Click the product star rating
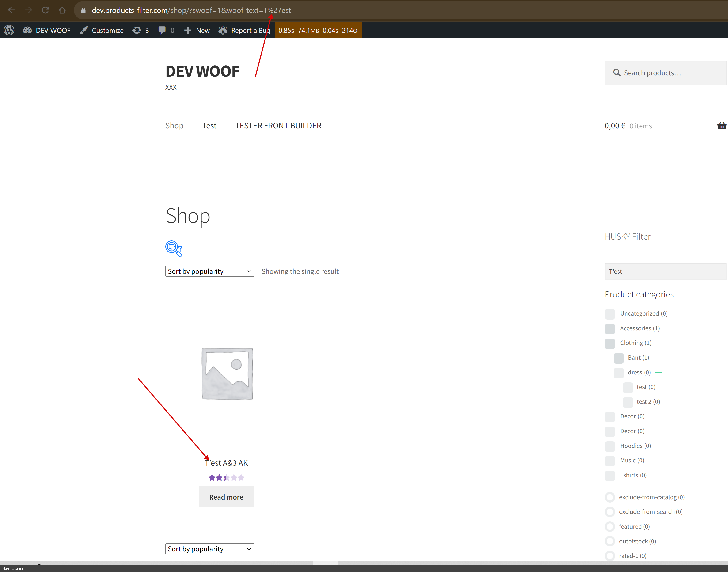 (x=226, y=477)
